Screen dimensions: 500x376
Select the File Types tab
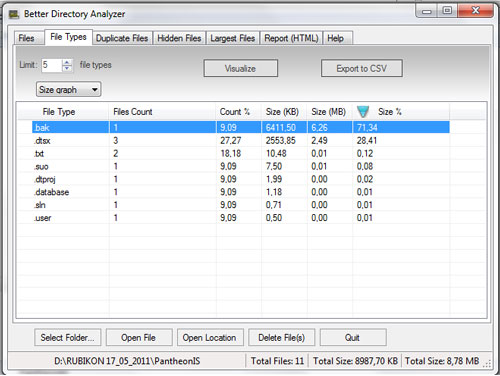click(x=68, y=37)
